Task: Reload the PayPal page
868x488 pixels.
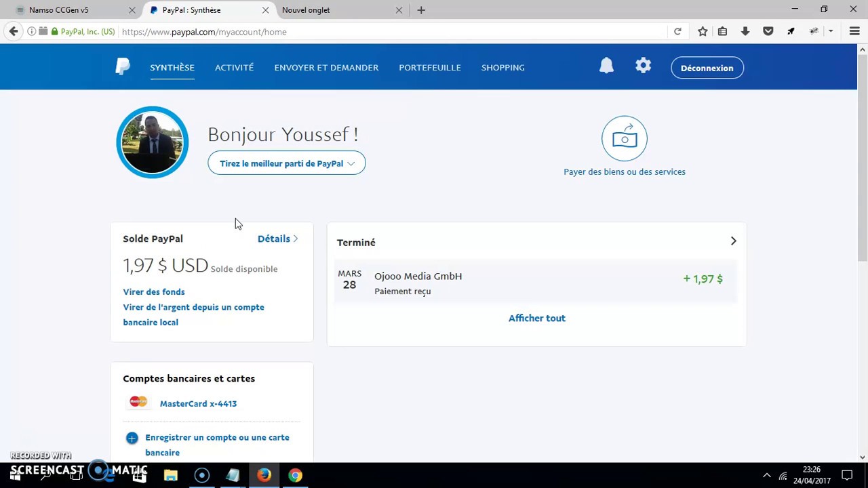Action: click(677, 31)
